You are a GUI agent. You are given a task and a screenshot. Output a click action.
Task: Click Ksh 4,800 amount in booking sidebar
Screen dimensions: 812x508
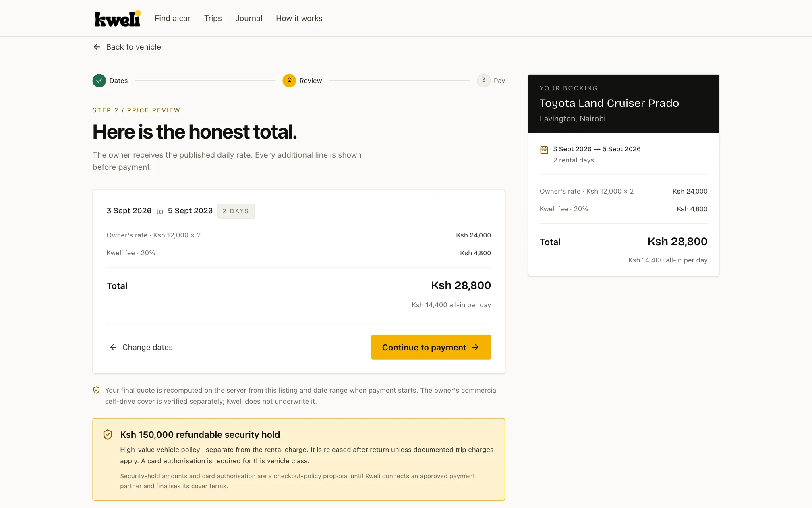pyautogui.click(x=692, y=209)
